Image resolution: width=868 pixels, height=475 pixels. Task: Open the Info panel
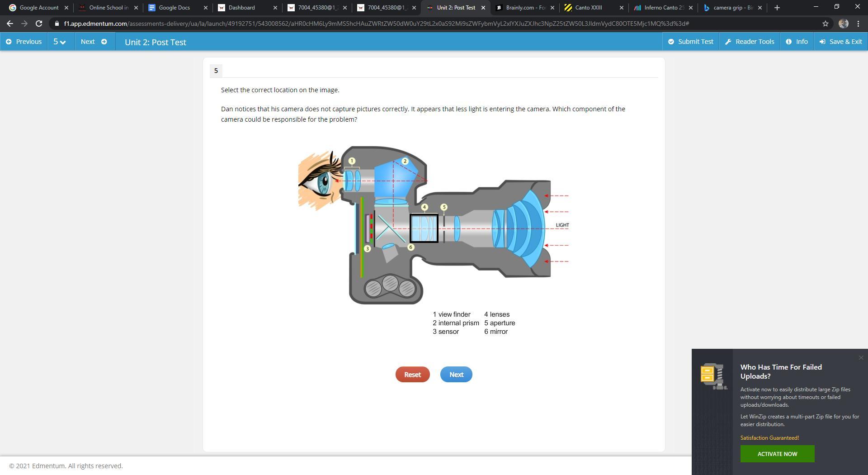797,42
